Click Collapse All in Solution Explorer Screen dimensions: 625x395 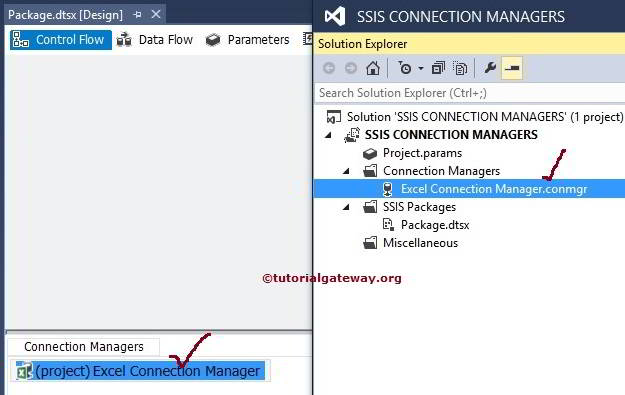click(x=438, y=68)
